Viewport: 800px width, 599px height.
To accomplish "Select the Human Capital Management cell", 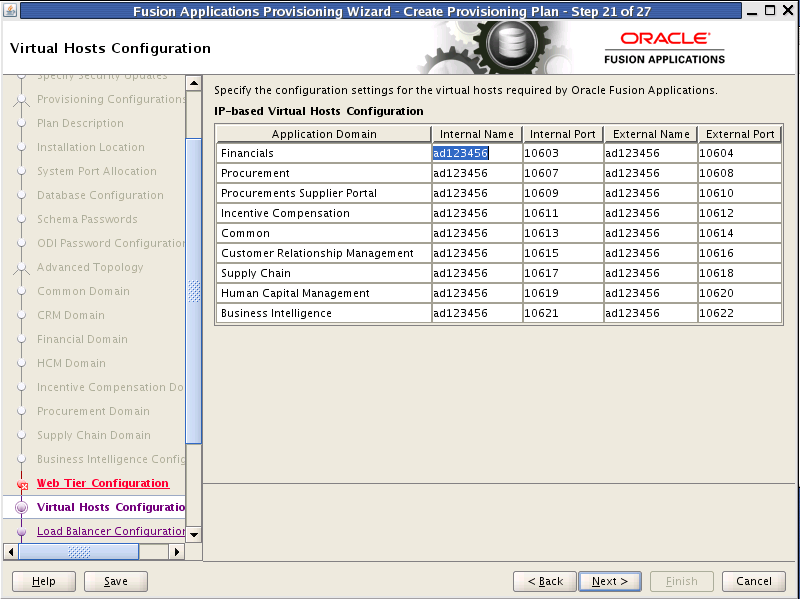I will coord(324,293).
